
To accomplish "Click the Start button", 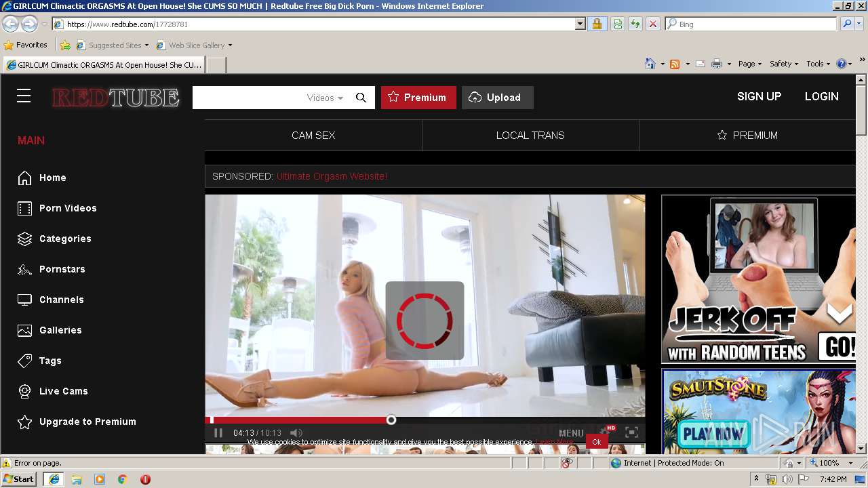I will [x=19, y=479].
